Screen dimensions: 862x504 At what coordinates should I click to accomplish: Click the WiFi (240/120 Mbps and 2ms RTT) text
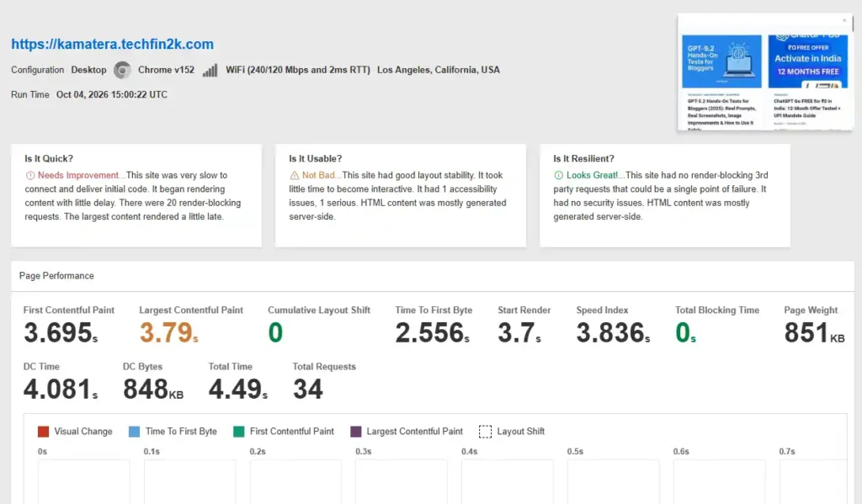pos(298,71)
